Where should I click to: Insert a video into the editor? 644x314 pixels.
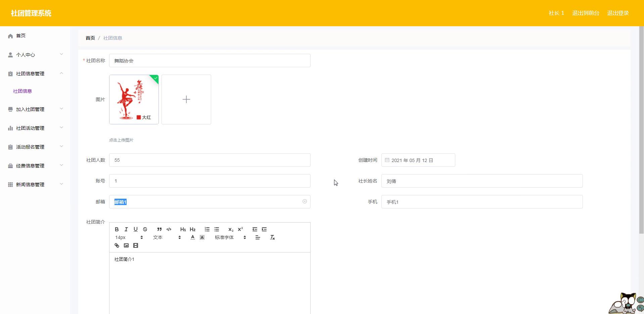point(136,245)
